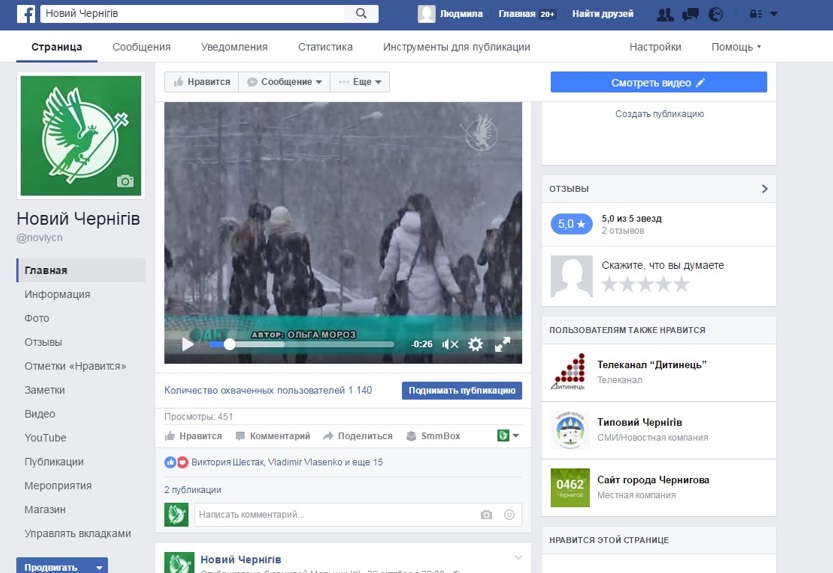Click Поднимать публикацию button
This screenshot has height=573, width=833.
pos(462,390)
